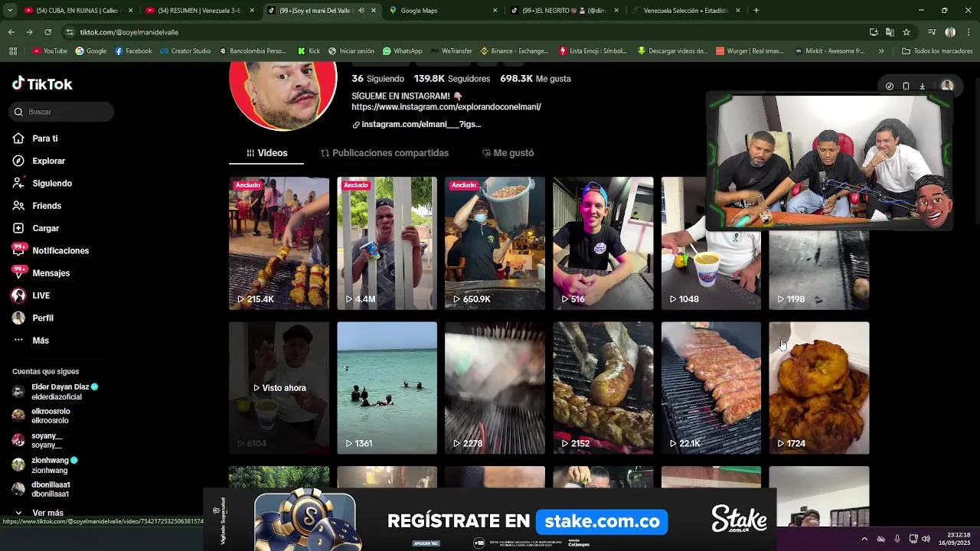980x551 pixels.
Task: Open YouTube bookmark
Action: [50, 51]
